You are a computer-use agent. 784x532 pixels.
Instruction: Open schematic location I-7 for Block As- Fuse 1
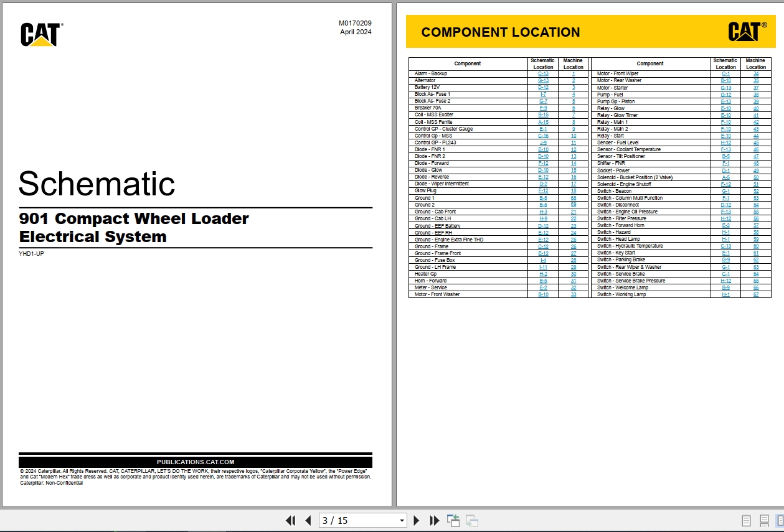pyautogui.click(x=543, y=94)
